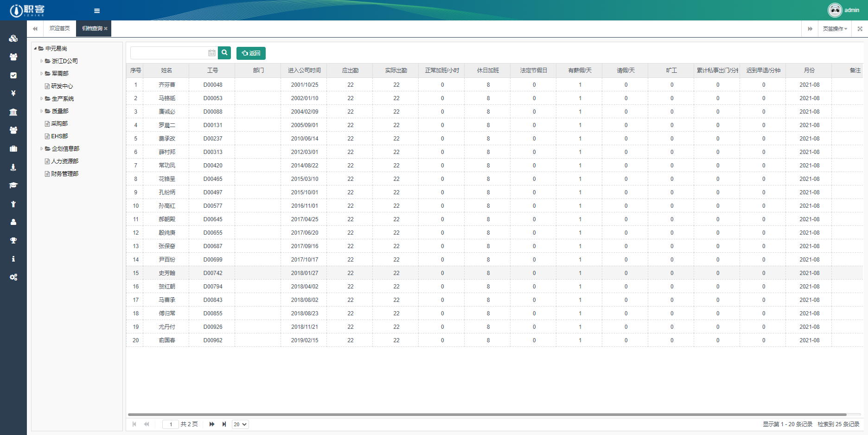Click the search magnifier button
The width and height of the screenshot is (868, 435).
[x=224, y=53]
